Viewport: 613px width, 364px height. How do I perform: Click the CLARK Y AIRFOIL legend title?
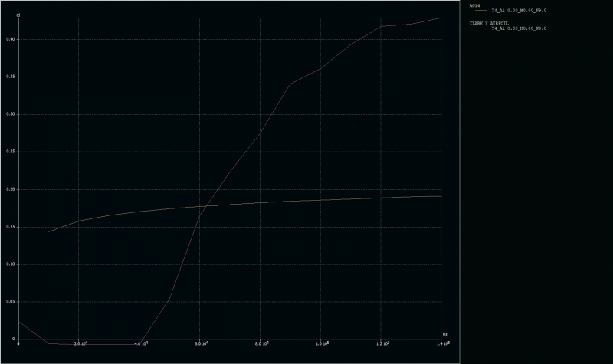pyautogui.click(x=490, y=23)
